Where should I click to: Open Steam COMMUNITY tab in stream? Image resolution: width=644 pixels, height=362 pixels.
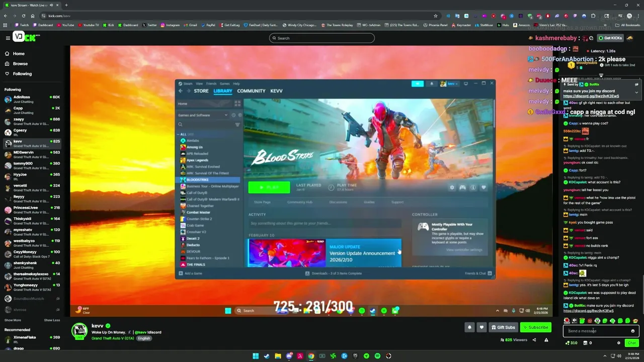click(251, 91)
